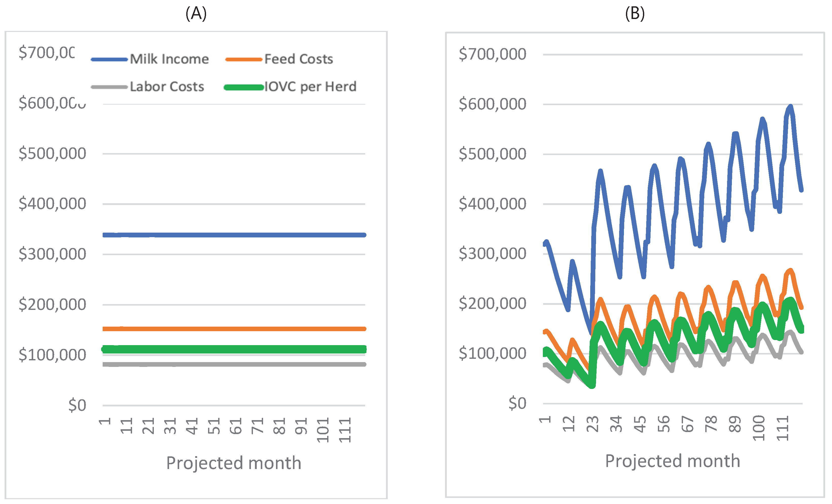
Task: Click the orange Feed Costs legend line
Action: [x=244, y=60]
